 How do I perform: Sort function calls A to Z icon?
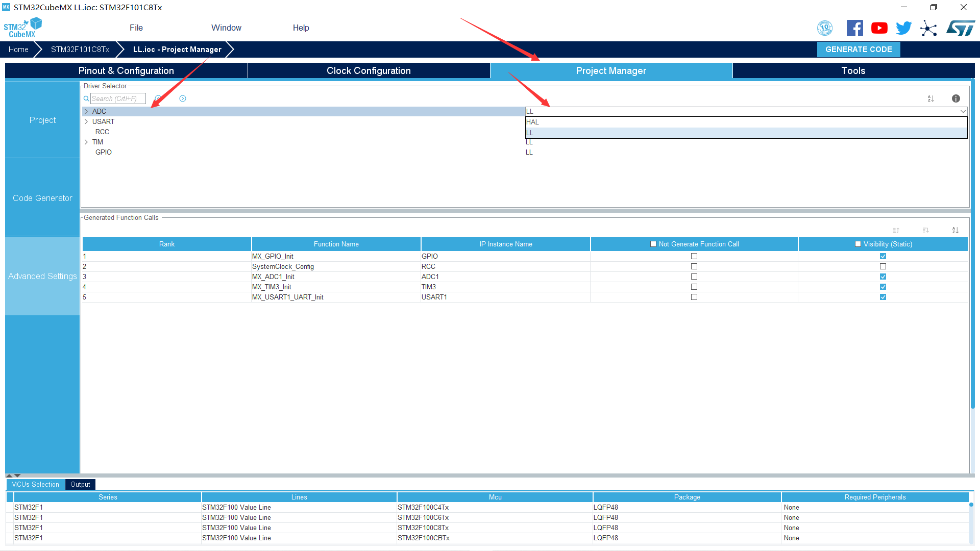[955, 230]
